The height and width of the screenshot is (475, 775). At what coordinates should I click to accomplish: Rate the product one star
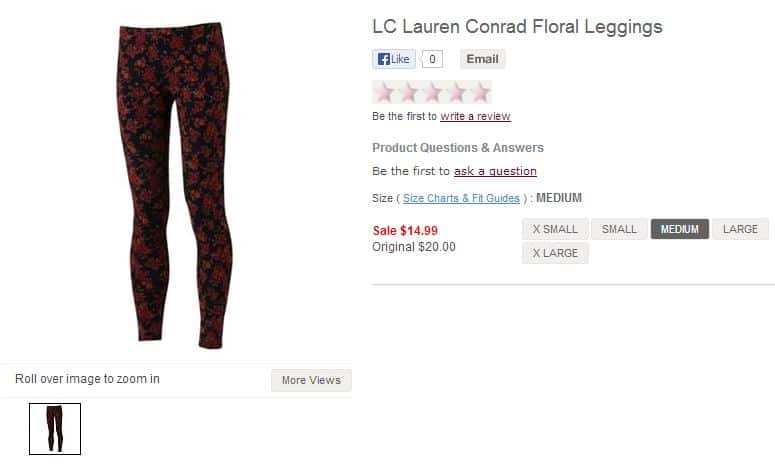coord(385,92)
